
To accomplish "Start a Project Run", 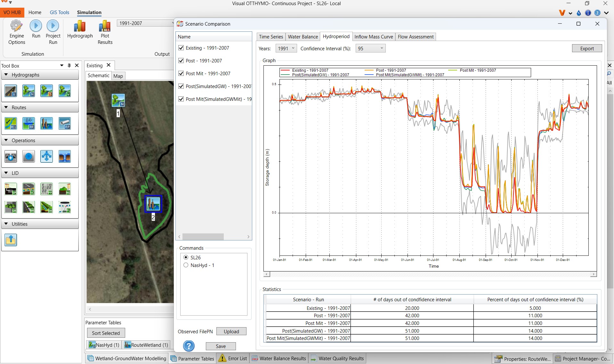I will tap(53, 32).
